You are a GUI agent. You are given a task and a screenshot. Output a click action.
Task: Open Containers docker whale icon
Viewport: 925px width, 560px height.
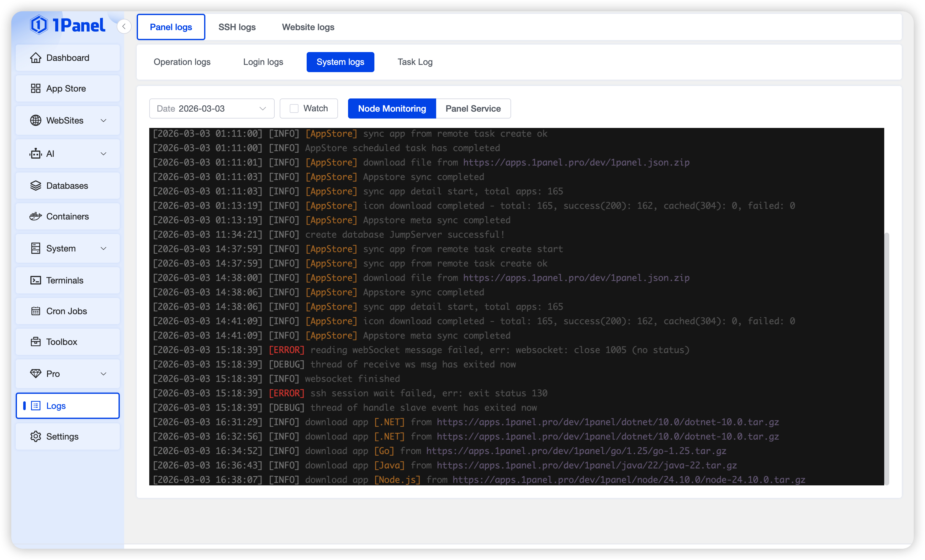(36, 217)
